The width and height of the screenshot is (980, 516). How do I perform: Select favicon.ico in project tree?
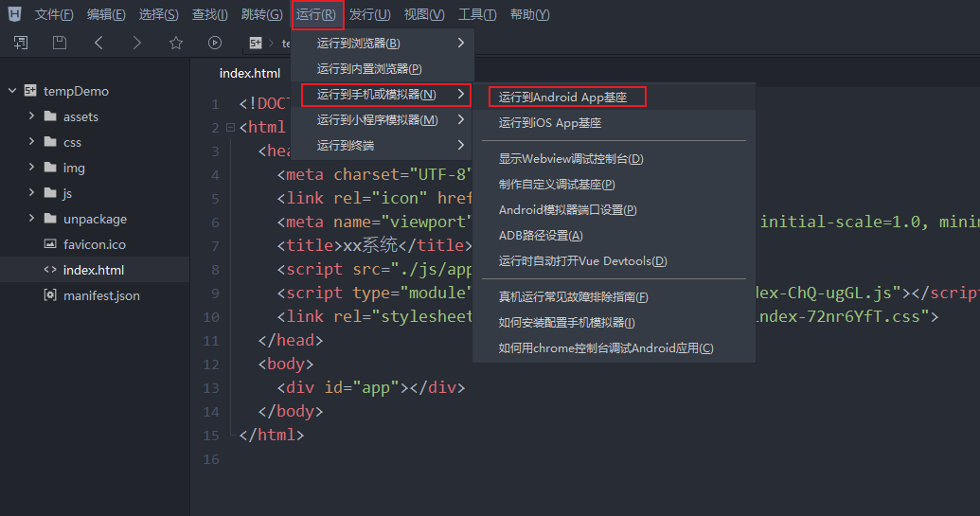(95, 244)
